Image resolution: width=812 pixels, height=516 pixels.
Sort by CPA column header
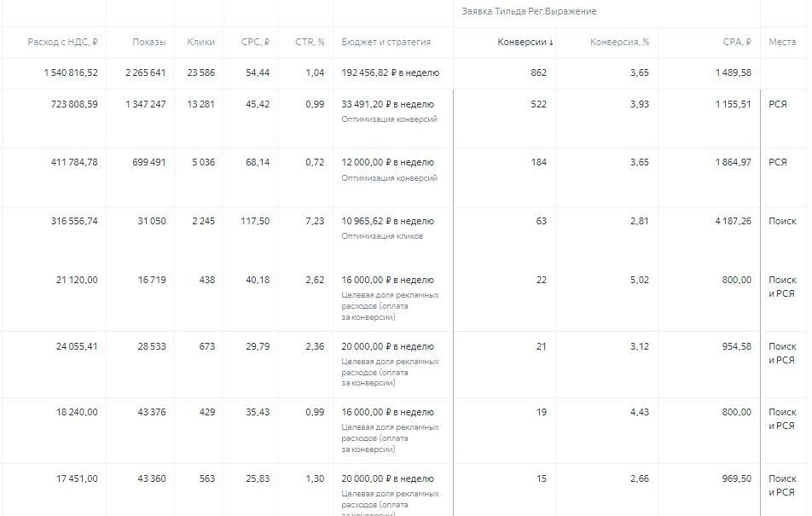[737, 42]
